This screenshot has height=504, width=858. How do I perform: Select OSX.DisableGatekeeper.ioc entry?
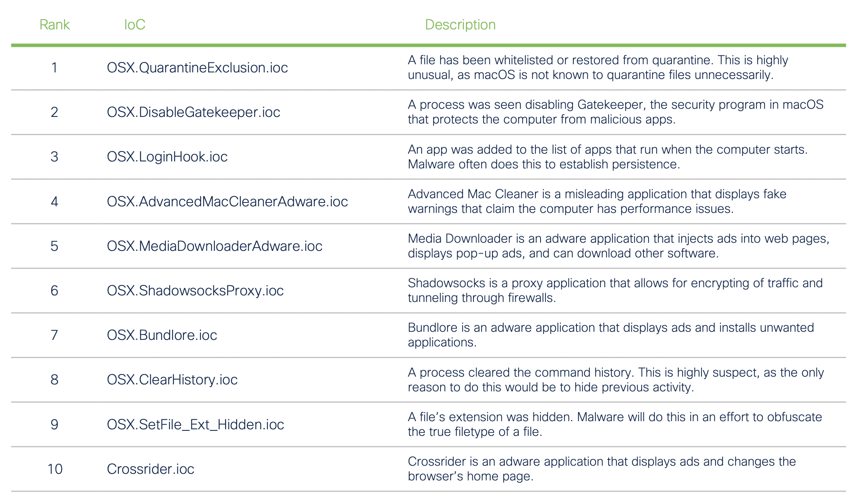(x=193, y=112)
